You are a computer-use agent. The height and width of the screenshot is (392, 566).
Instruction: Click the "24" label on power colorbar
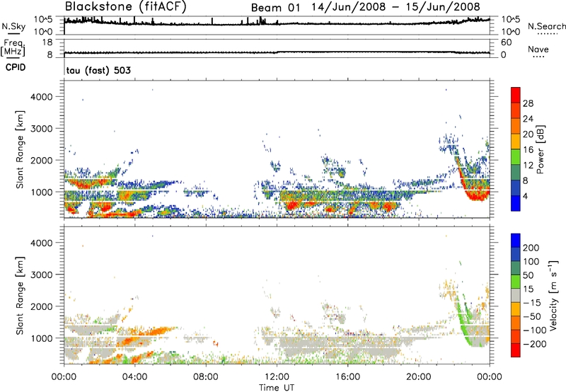(x=528, y=119)
